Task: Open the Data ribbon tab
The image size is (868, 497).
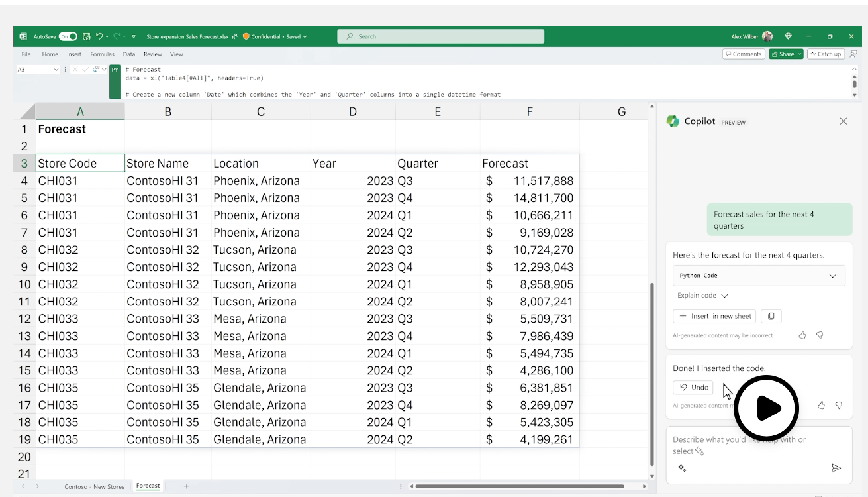Action: click(x=129, y=54)
